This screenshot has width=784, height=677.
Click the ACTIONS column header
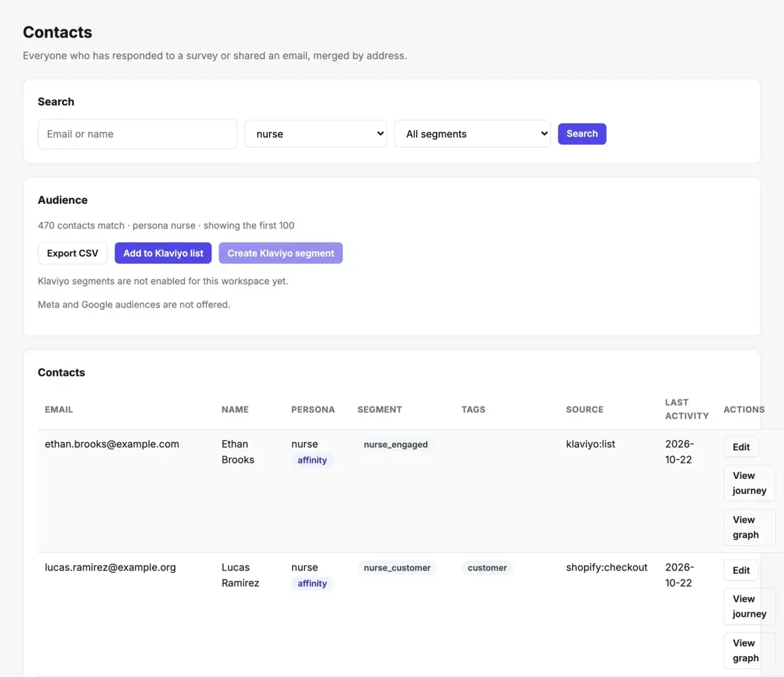pyautogui.click(x=744, y=410)
